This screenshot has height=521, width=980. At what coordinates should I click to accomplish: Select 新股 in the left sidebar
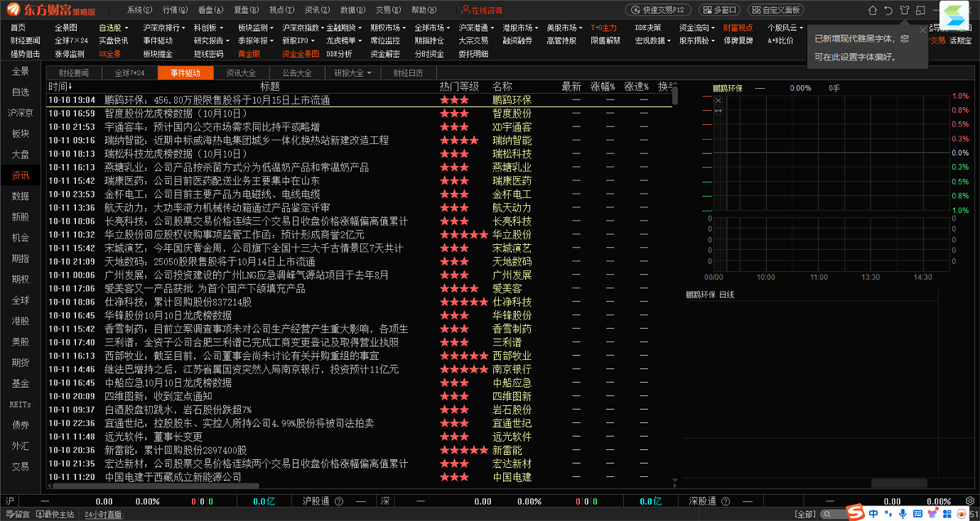20,217
